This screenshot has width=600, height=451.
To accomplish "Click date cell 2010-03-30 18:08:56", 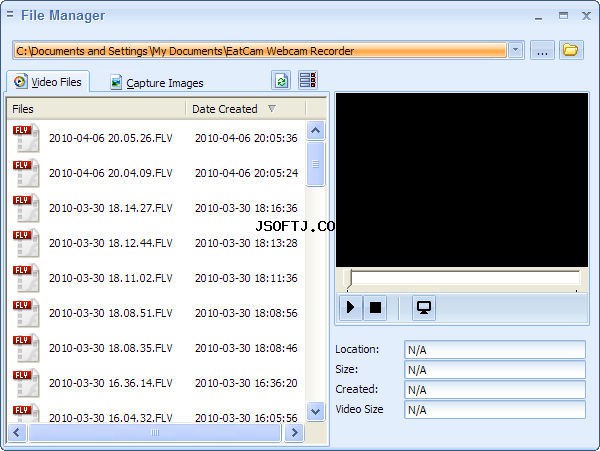I will [x=246, y=313].
